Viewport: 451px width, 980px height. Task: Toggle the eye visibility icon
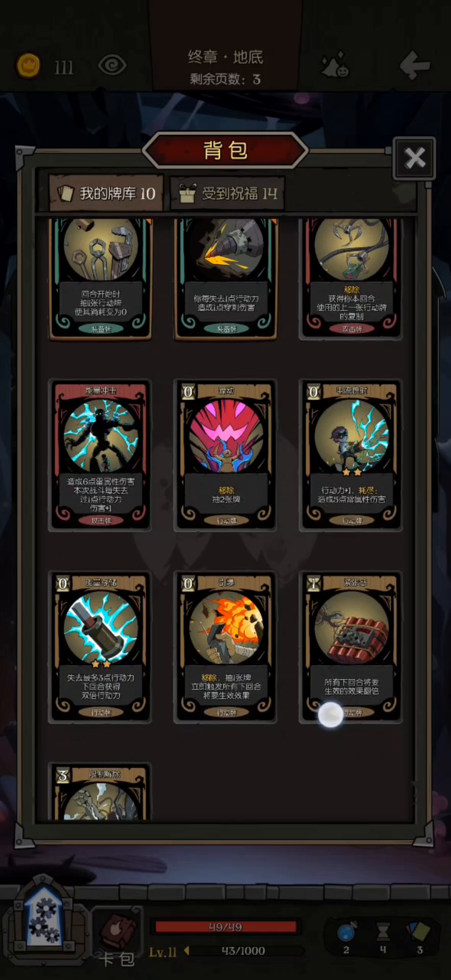[x=112, y=65]
